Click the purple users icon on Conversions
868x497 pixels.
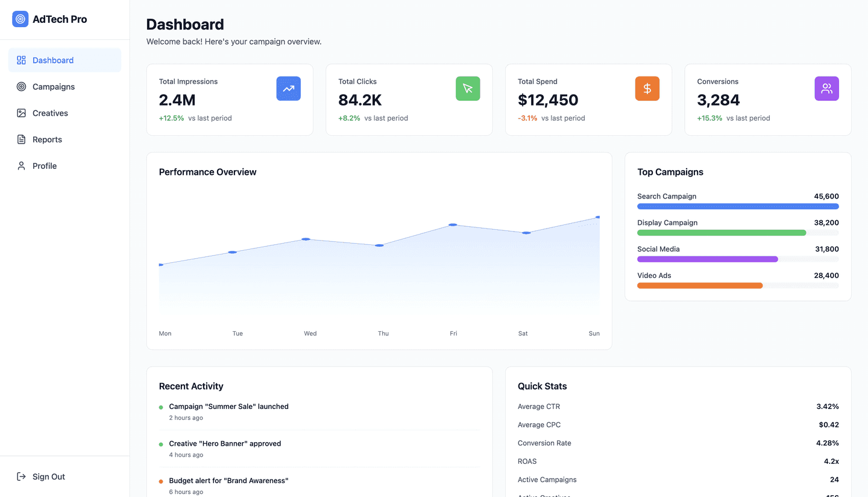click(x=826, y=88)
